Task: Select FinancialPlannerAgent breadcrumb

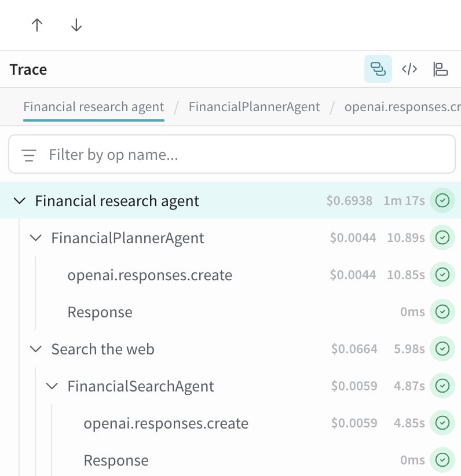Action: click(254, 107)
